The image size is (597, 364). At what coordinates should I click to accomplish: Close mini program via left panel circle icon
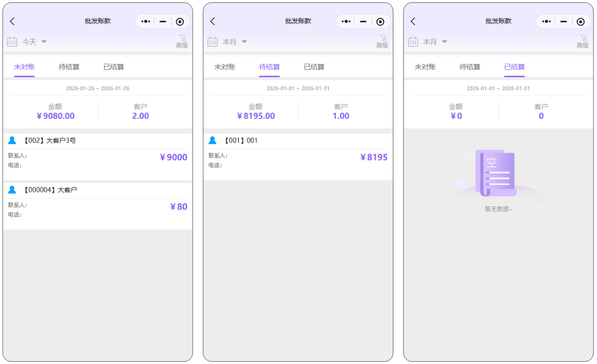coord(180,22)
